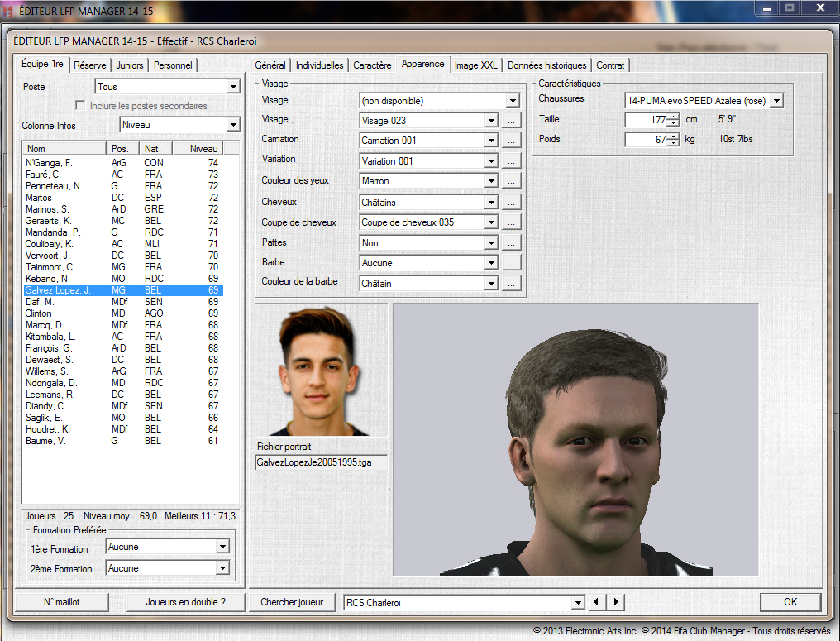This screenshot has height=641, width=840.
Task: Adjust Poids spinner arrows
Action: [673, 139]
